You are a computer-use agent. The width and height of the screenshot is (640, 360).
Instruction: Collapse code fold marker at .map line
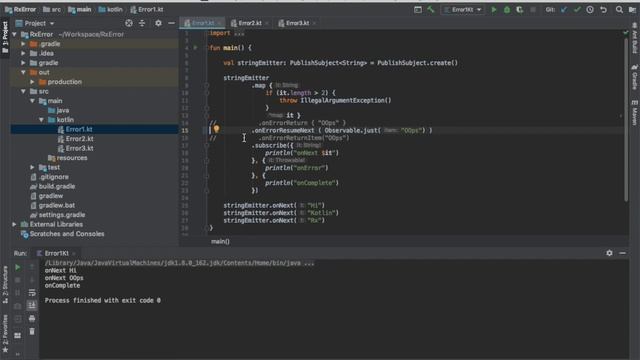pos(207,85)
